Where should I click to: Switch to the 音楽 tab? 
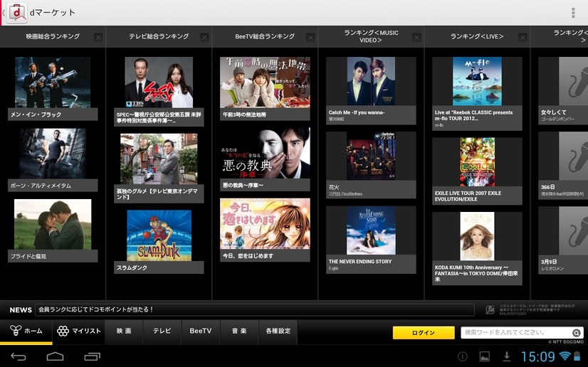239,331
